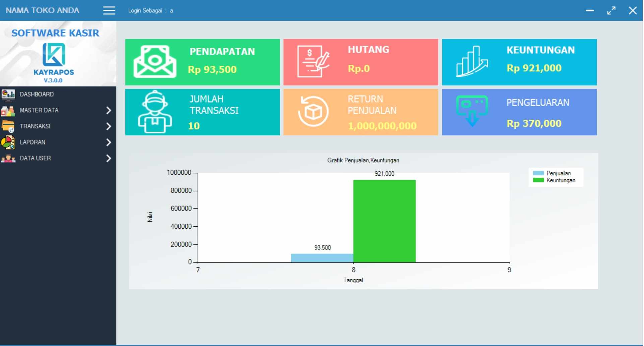Expand the Laporan submenu arrow
Screen dimensions: 644x346
coord(109,142)
